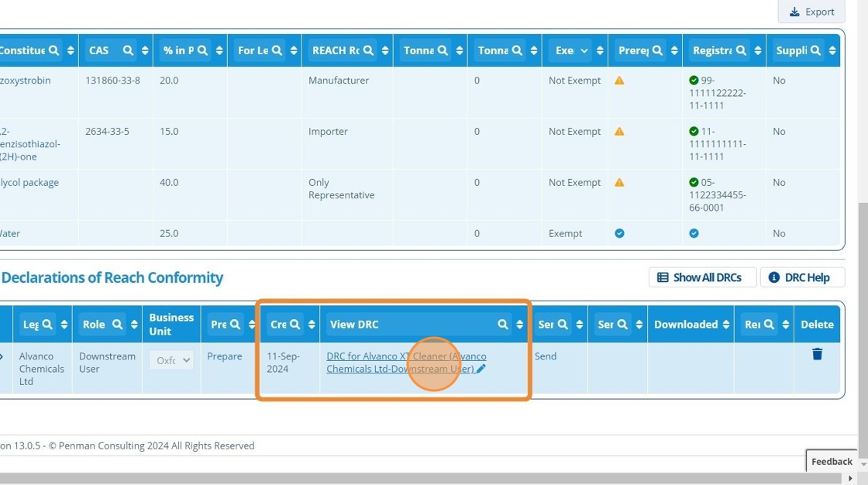Open the Business Unit dropdown
This screenshot has height=485, width=868.
click(171, 360)
